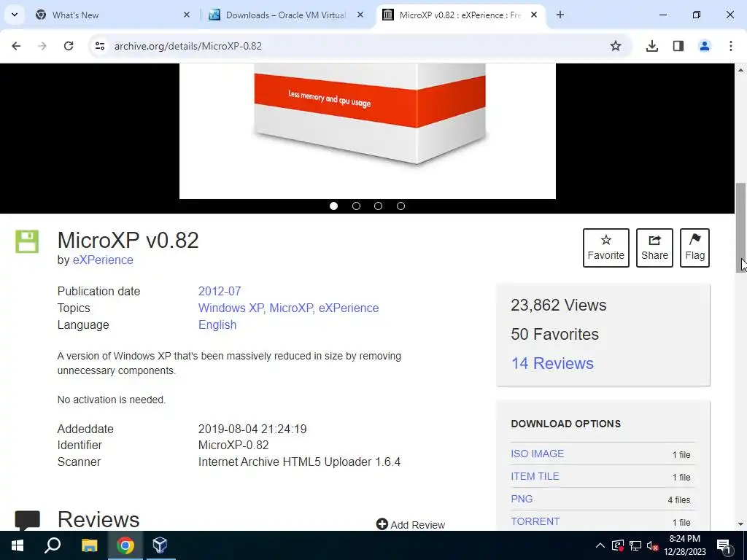Open the tab search dropdown arrow
The width and height of the screenshot is (747, 560).
(x=15, y=15)
